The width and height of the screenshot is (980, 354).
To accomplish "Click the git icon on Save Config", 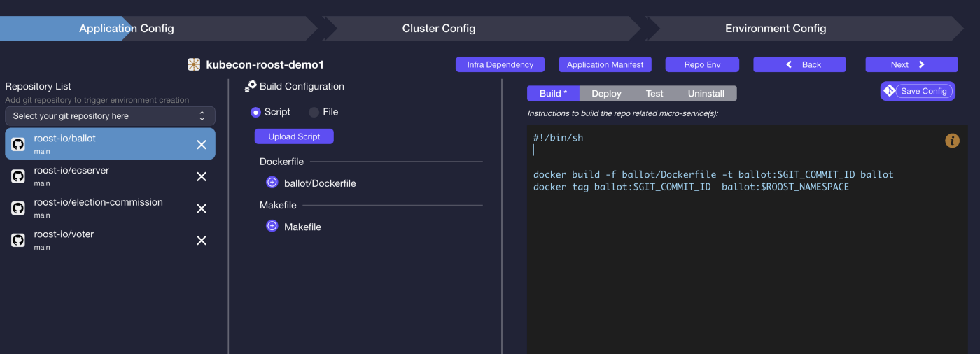I will [890, 91].
